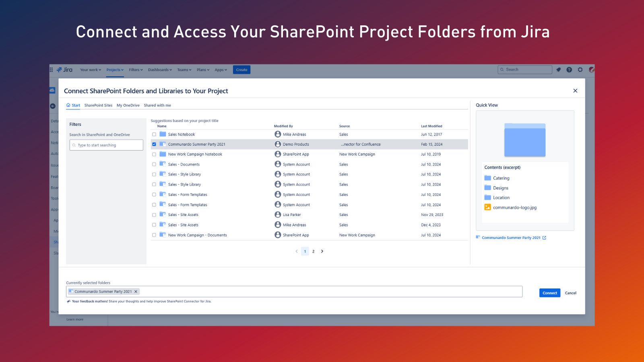Screen dimensions: 644x362
Task: Switch to the Shared with me tab
Action: (157, 105)
